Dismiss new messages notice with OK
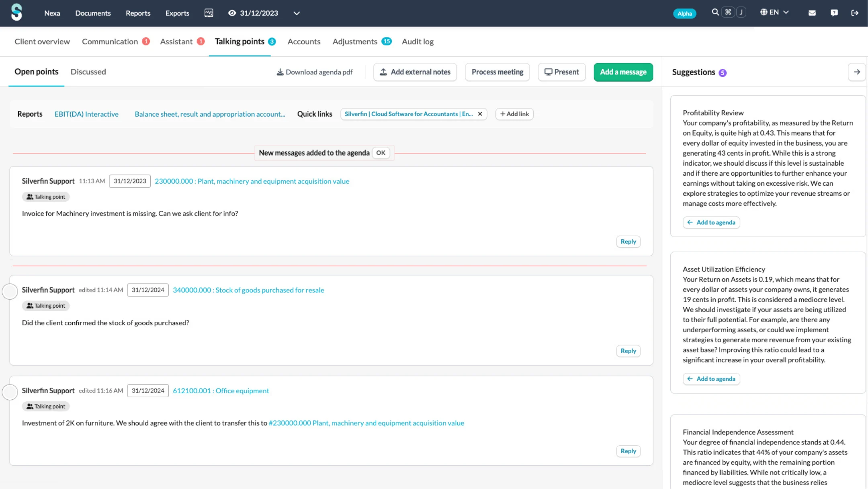 381,153
